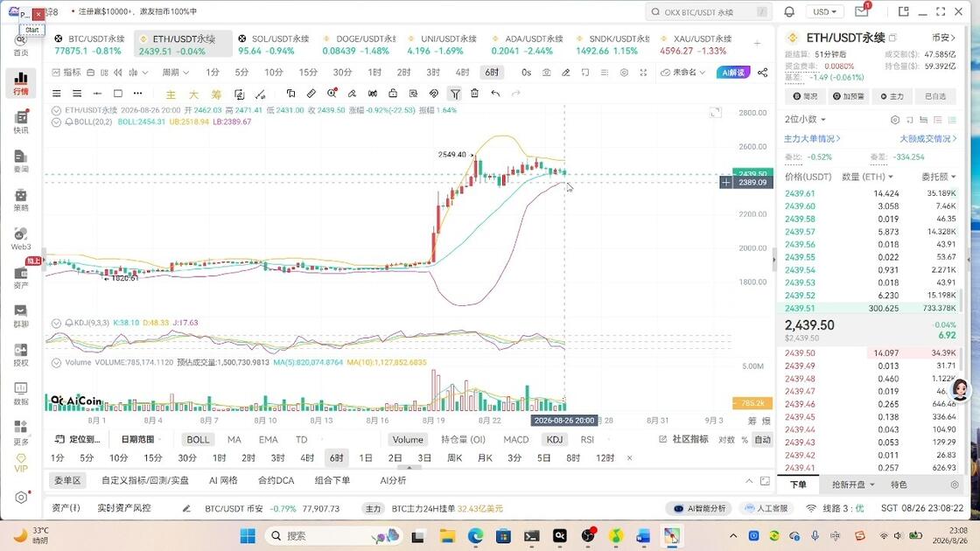This screenshot has width=980, height=551.
Task: Switch to DOGE/USDT永续 tab
Action: [360, 45]
